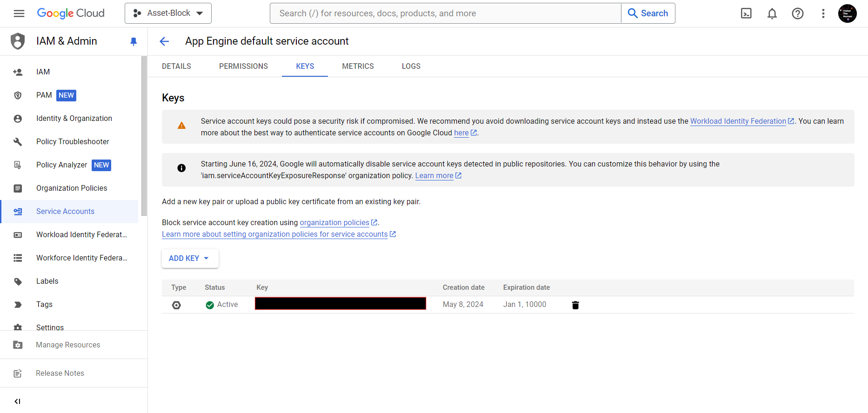The width and height of the screenshot is (868, 413).
Task: Open the notifications bell
Action: pyautogui.click(x=772, y=13)
